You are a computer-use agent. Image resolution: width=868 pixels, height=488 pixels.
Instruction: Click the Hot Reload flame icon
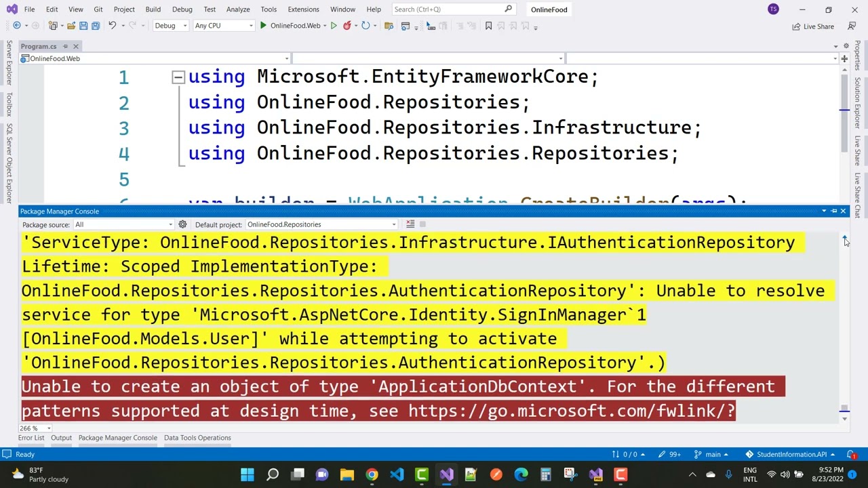347,26
